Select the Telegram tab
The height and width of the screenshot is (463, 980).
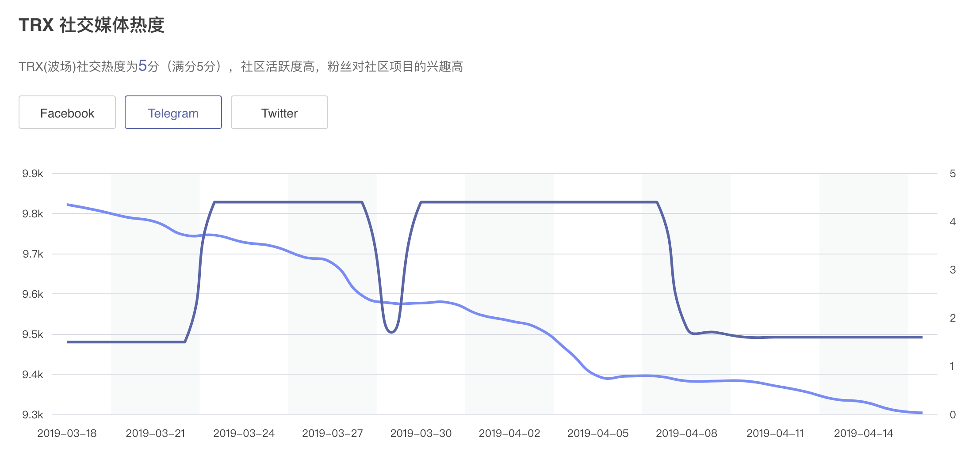point(173,112)
